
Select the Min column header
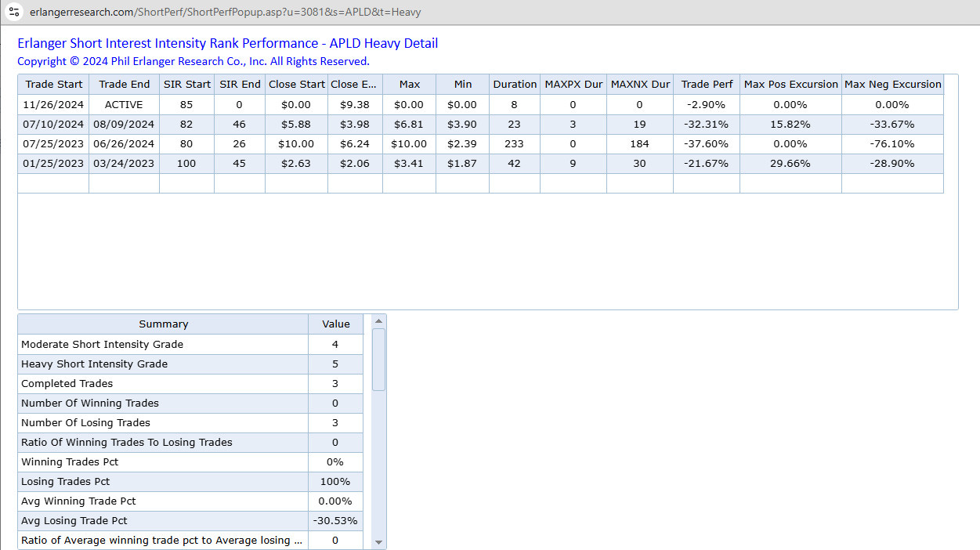[463, 85]
